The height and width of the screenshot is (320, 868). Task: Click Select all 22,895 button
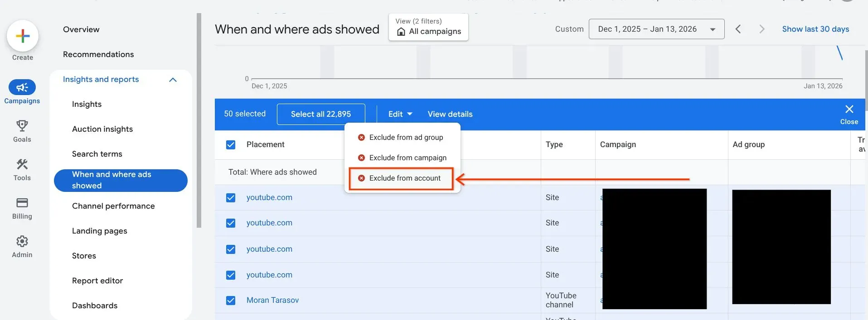tap(321, 114)
